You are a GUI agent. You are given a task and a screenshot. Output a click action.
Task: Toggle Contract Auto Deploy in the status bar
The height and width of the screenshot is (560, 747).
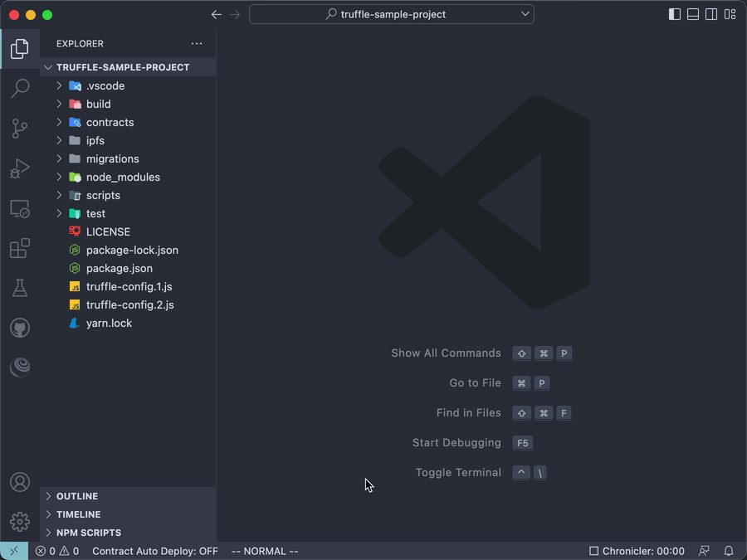[x=154, y=551]
